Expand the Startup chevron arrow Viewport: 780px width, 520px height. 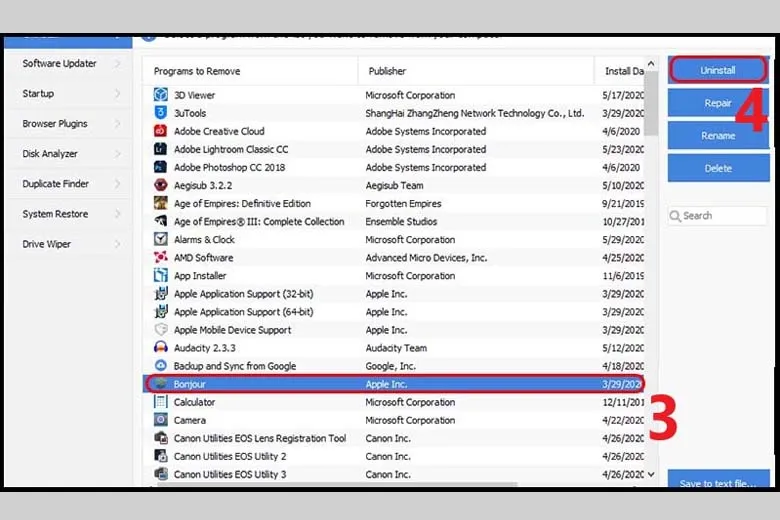[x=117, y=93]
